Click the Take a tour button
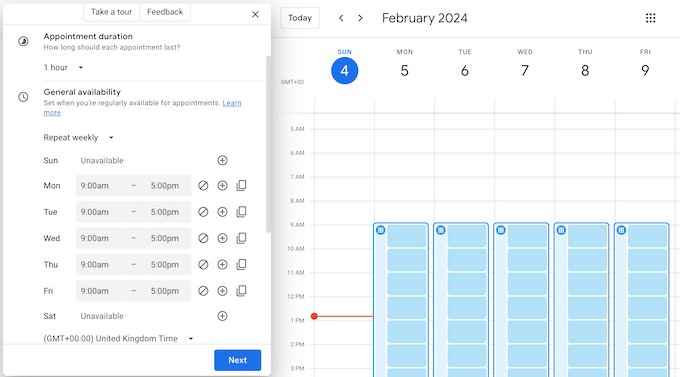The height and width of the screenshot is (377, 680). tap(111, 12)
